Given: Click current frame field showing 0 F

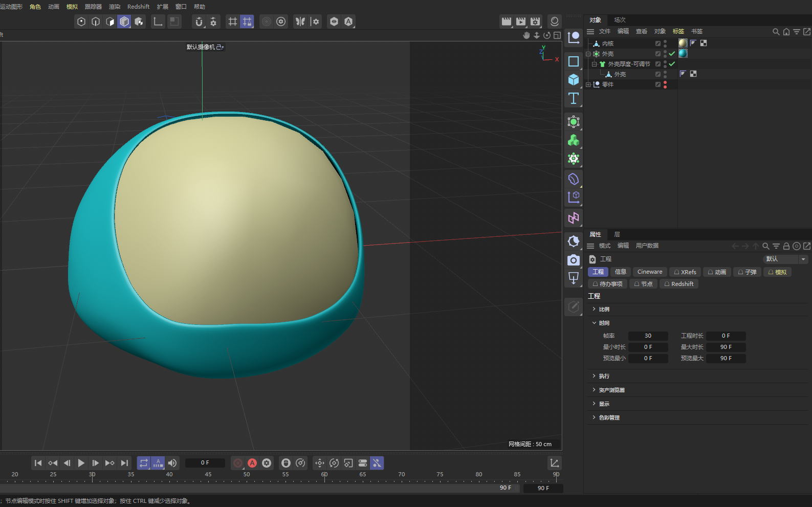Looking at the screenshot, I should click(205, 462).
